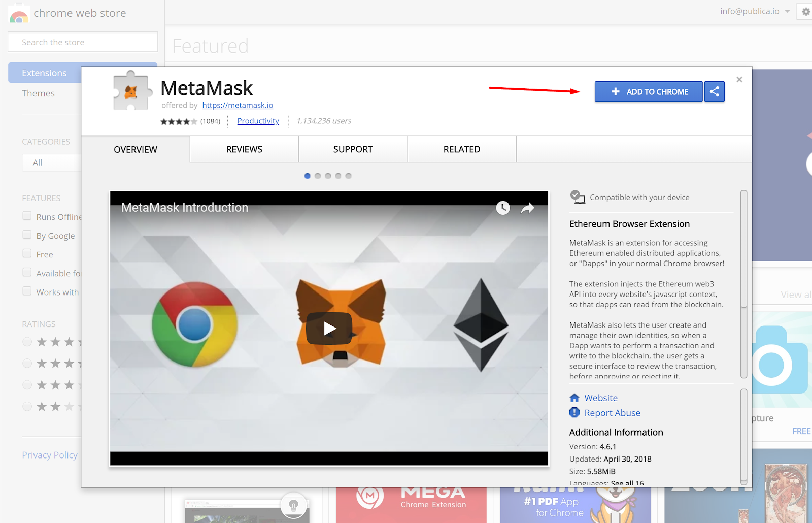Click the Watch Later clock icon on video

click(x=503, y=208)
